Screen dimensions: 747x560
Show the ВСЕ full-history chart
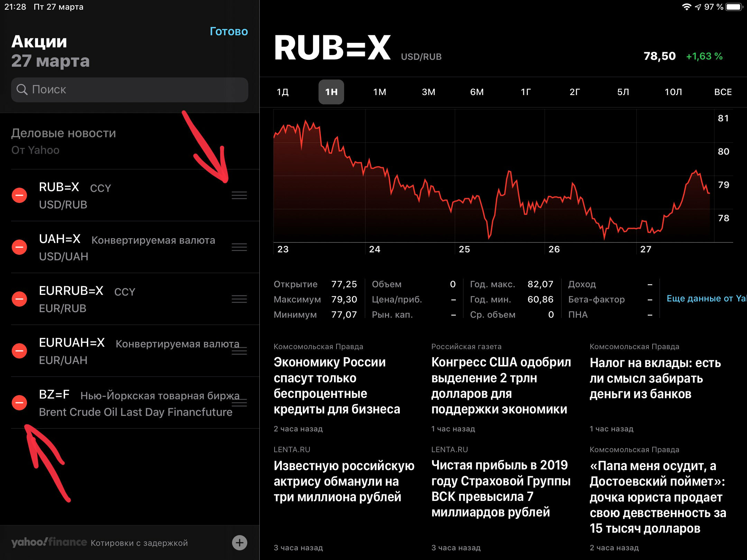pyautogui.click(x=723, y=92)
